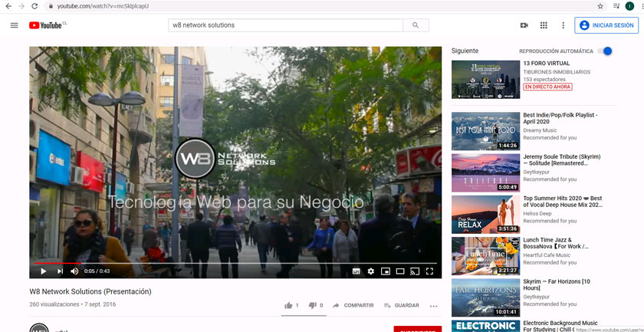Open Lunch Time Jazz thumbnail
This screenshot has width=644, height=332.
(485, 256)
